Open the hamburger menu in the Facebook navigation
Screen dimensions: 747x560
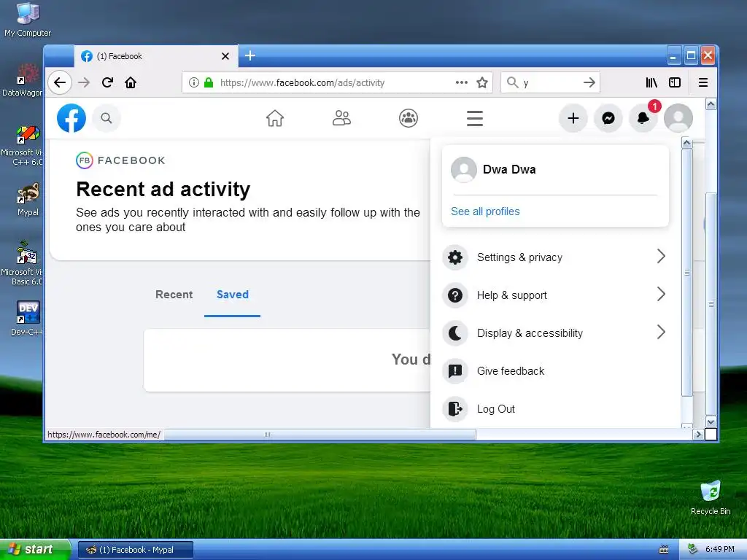(x=475, y=118)
